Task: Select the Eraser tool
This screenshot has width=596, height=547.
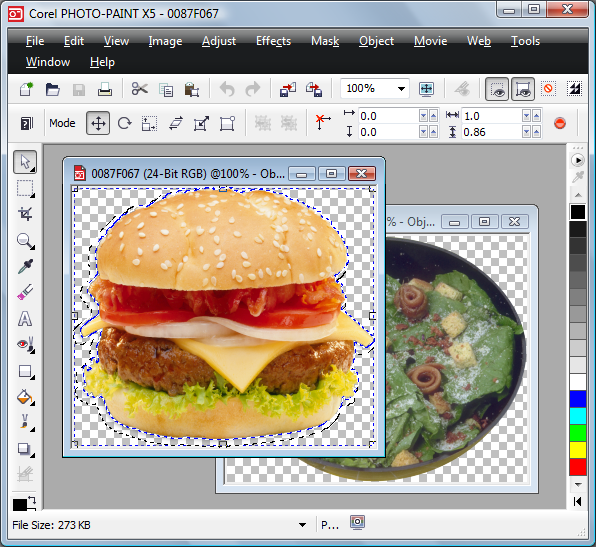Action: click(25, 293)
